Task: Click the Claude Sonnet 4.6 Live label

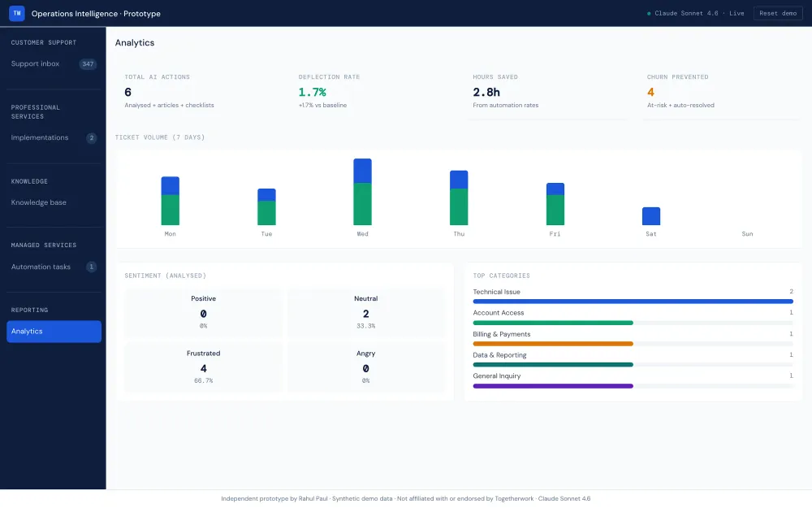Action: click(x=699, y=14)
